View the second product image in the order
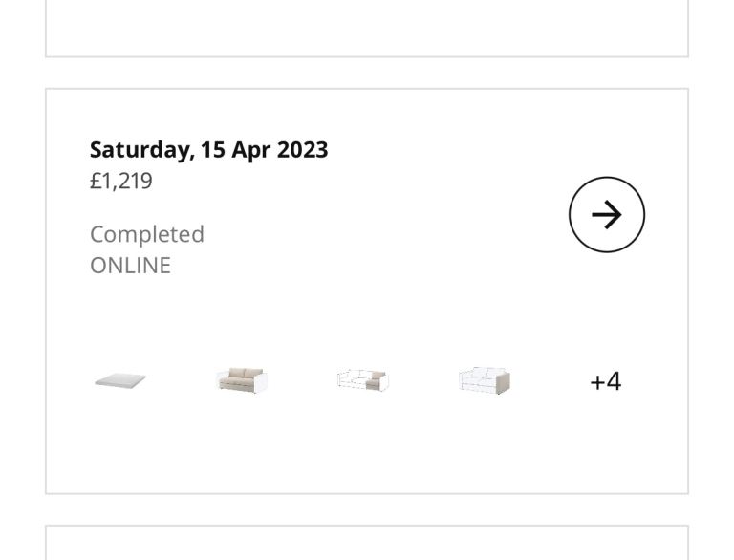Viewport: 734px width, 560px height. 242,381
